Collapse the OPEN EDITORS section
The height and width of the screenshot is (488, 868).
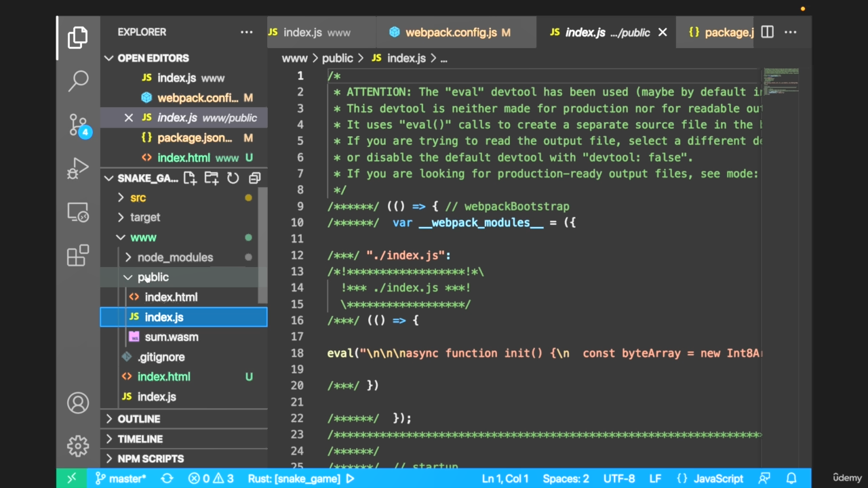(108, 58)
